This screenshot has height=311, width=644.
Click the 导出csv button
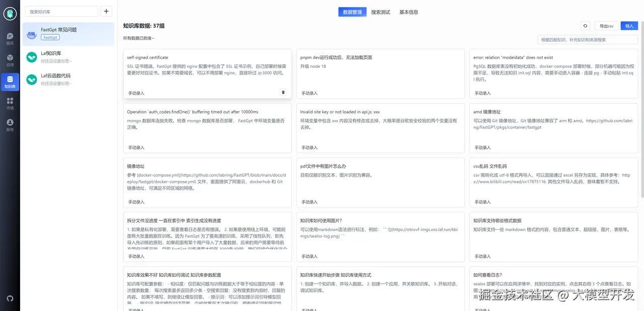pos(606,26)
